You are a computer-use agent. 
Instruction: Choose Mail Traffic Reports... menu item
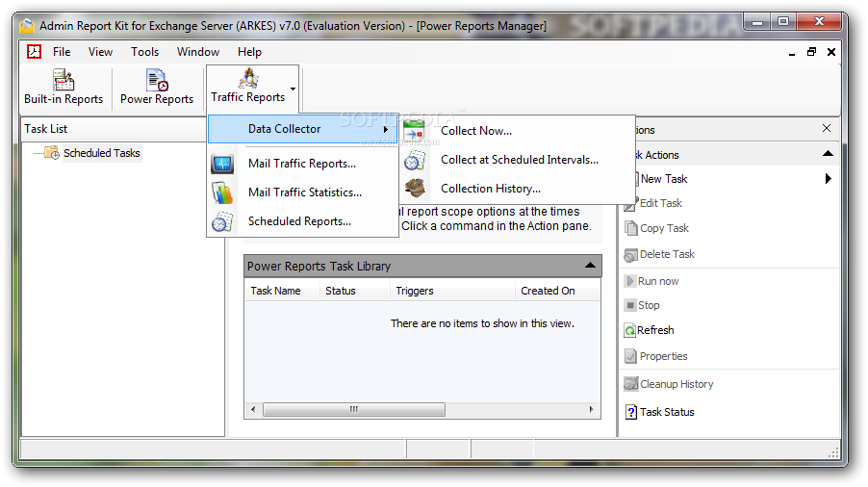[x=302, y=164]
